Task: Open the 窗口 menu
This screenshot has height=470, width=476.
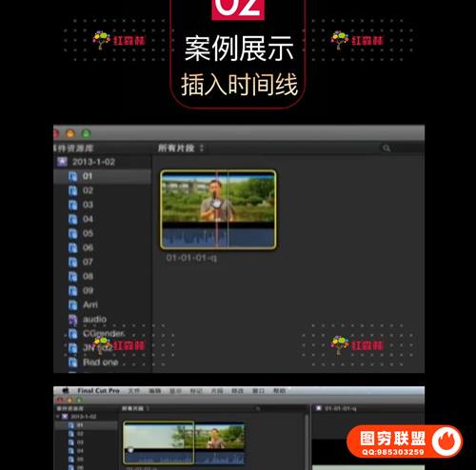Action: point(258,391)
